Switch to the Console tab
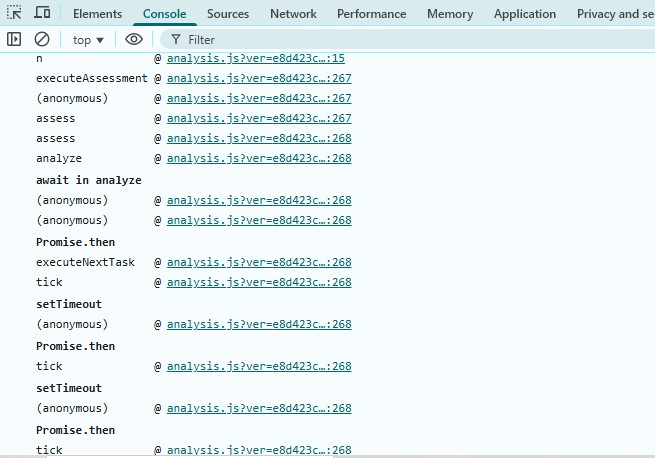This screenshot has height=458, width=655. click(165, 14)
